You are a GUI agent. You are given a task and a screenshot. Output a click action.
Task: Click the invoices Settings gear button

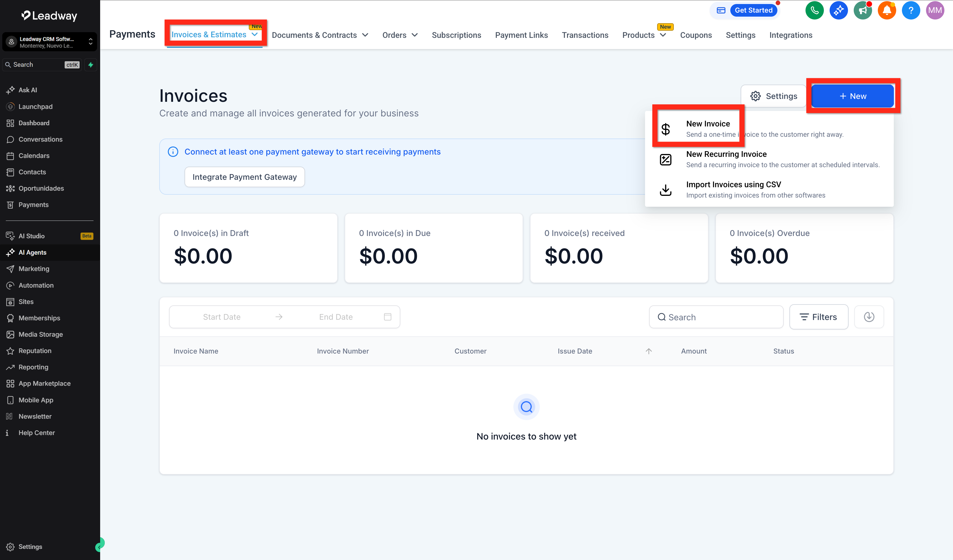(x=773, y=96)
